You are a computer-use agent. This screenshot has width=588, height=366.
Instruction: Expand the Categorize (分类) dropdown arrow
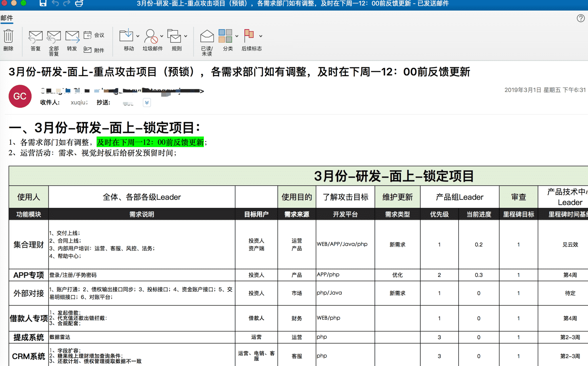tap(237, 36)
